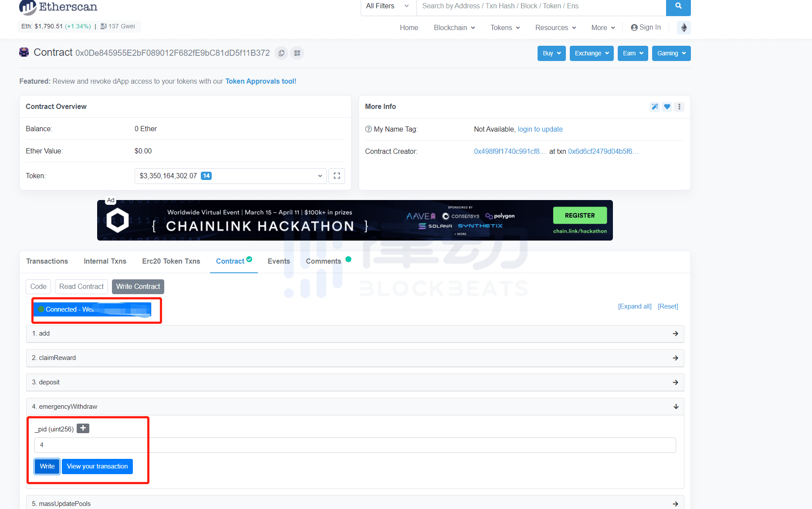Switch to the Events tab
The width and height of the screenshot is (812, 509).
279,261
